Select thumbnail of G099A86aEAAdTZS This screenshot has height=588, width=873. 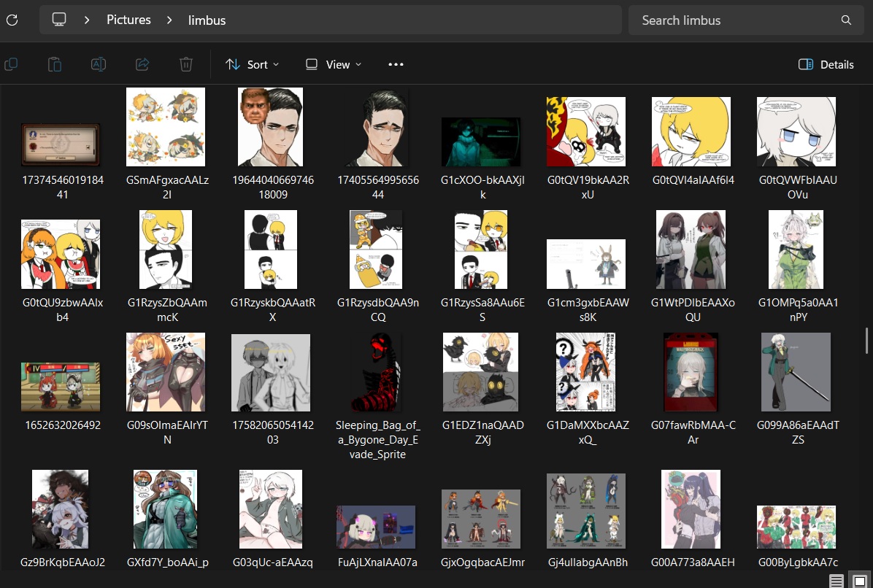click(796, 372)
